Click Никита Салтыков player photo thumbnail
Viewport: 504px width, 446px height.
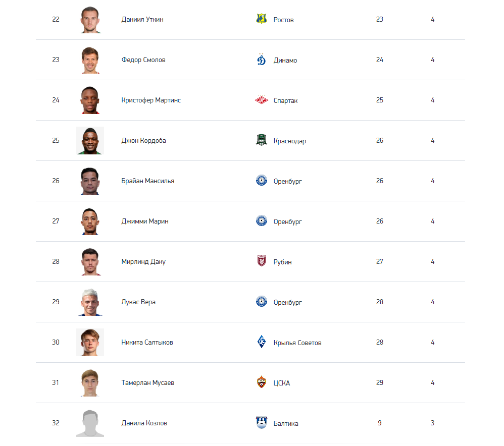point(90,342)
